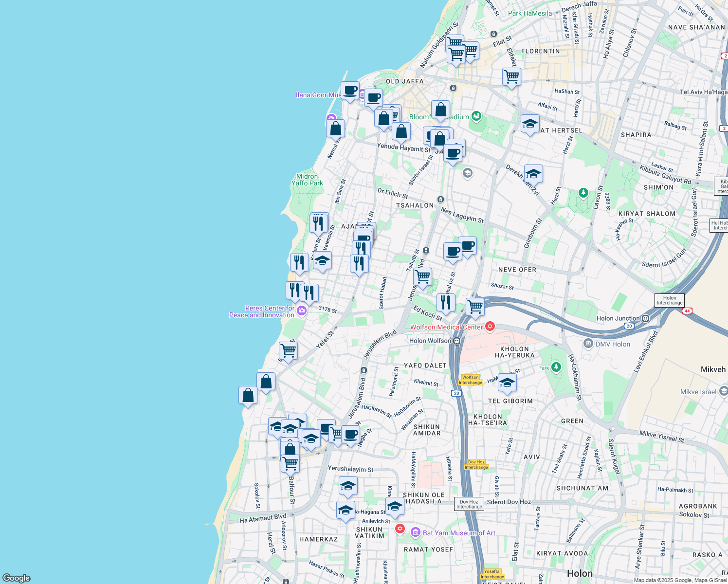Click the Holon Interchange label box
This screenshot has height=584, width=728.
(x=670, y=300)
